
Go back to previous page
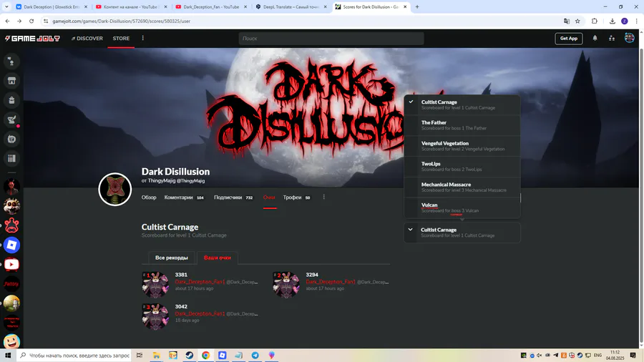7,21
